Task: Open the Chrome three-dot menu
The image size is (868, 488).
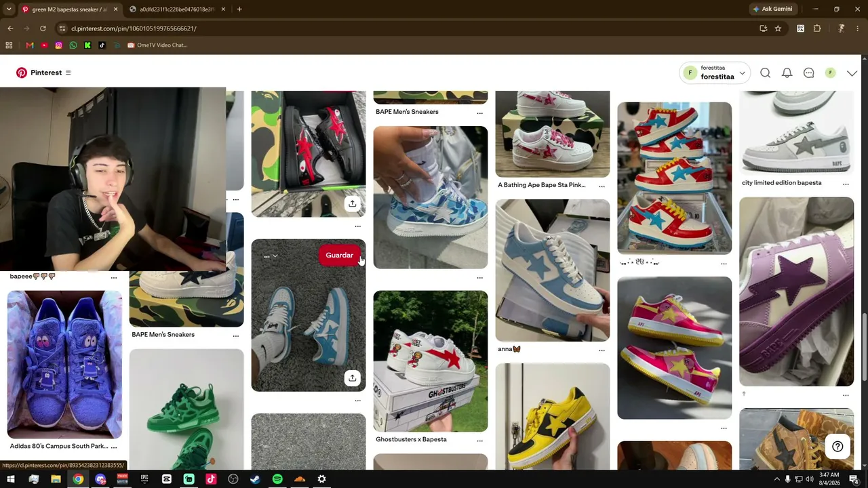Action: [x=858, y=28]
